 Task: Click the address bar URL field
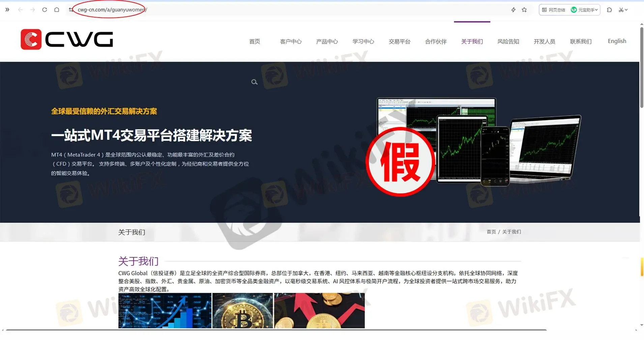pyautogui.click(x=287, y=10)
